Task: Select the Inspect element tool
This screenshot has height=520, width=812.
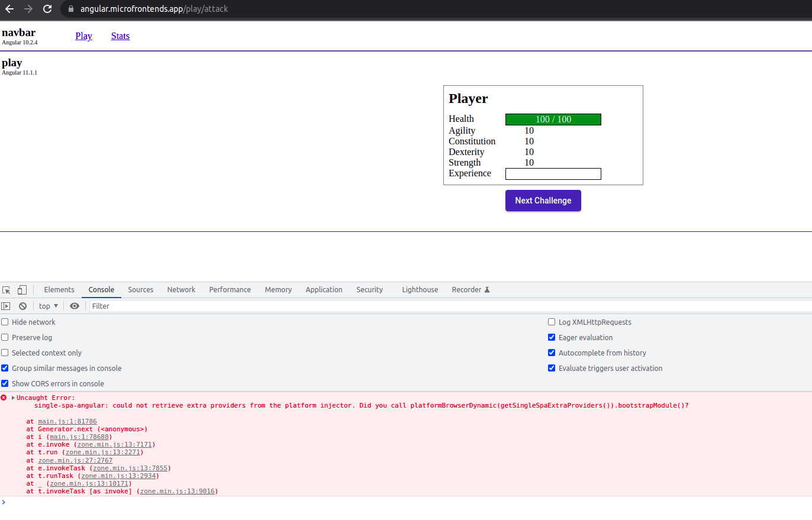Action: click(x=6, y=289)
